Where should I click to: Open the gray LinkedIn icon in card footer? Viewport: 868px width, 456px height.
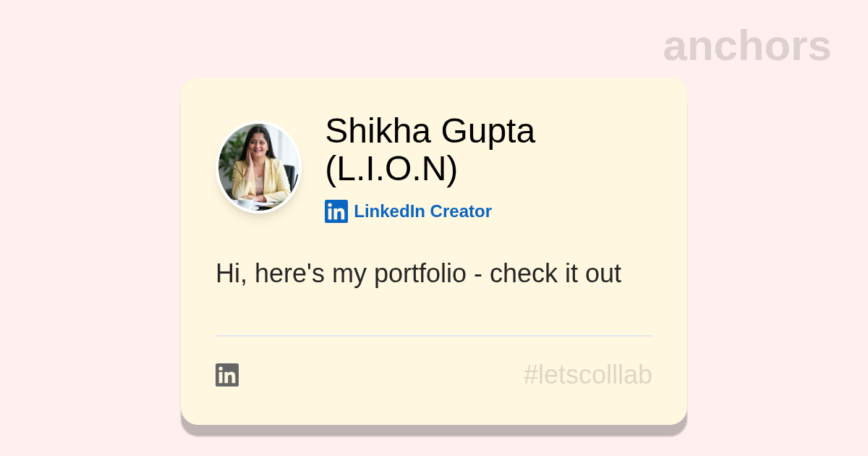pyautogui.click(x=227, y=375)
